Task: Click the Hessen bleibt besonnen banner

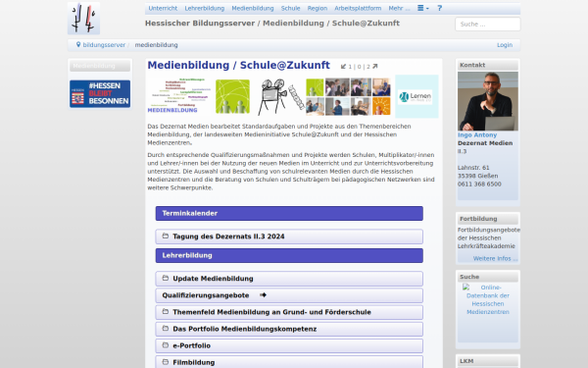Action: click(100, 94)
